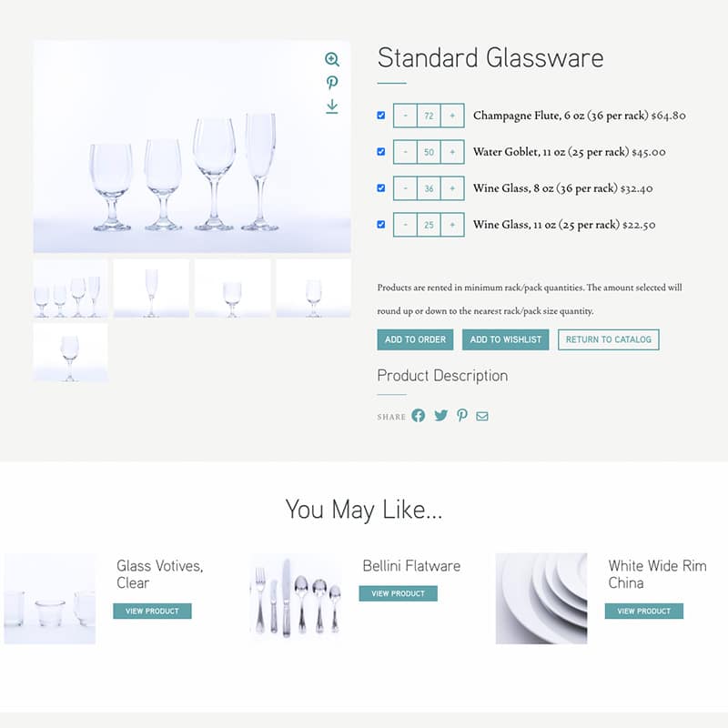This screenshot has width=728, height=728.
Task: Toggle the Water Goblet checkbox
Action: click(380, 151)
